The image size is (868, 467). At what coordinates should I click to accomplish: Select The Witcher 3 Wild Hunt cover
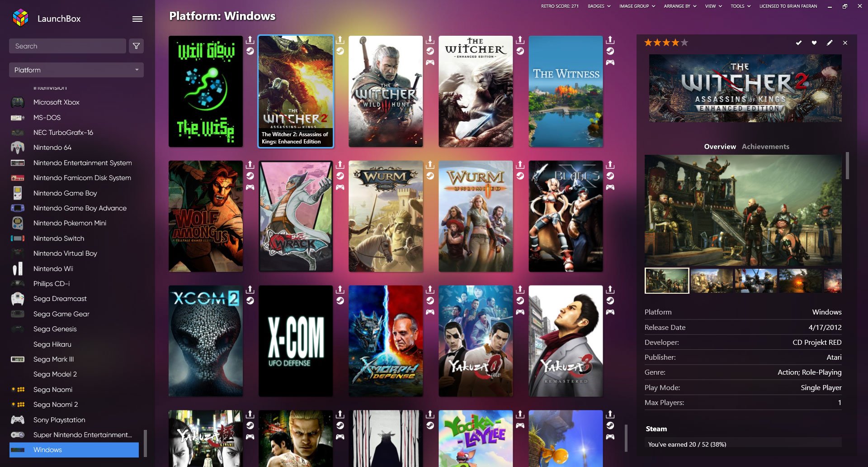[x=386, y=91]
